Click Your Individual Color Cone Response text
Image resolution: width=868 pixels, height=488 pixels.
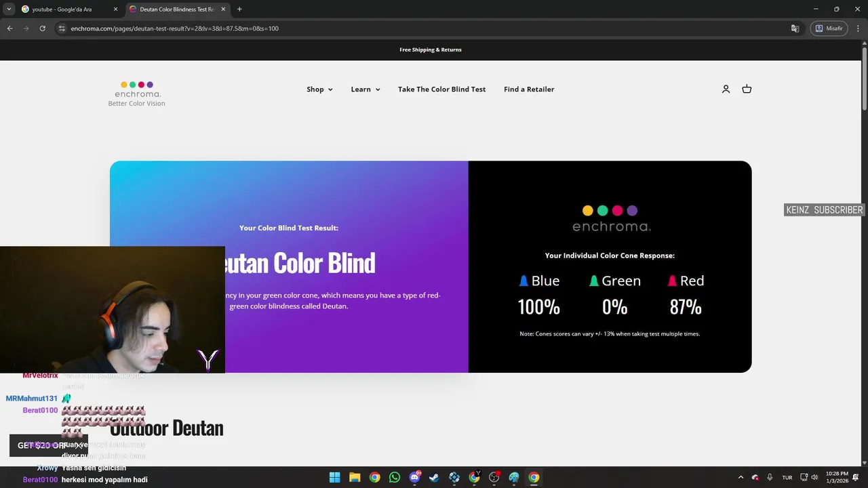(610, 256)
